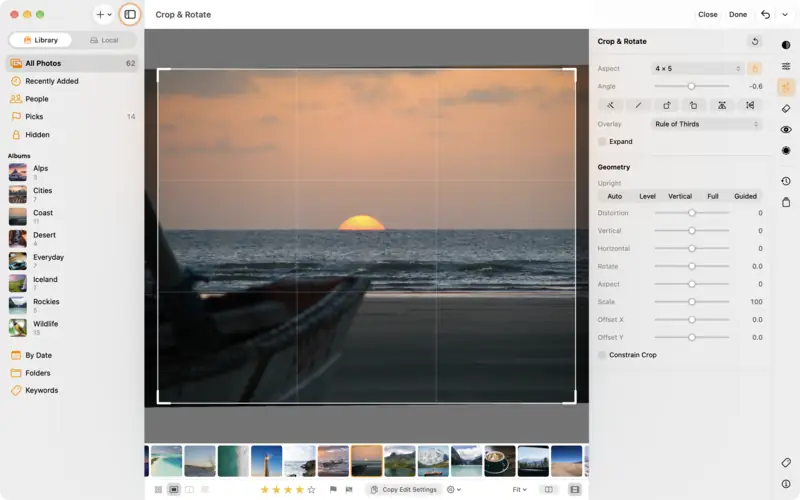Image resolution: width=800 pixels, height=500 pixels.
Task: Click the Distortion slider handle
Action: coord(692,213)
